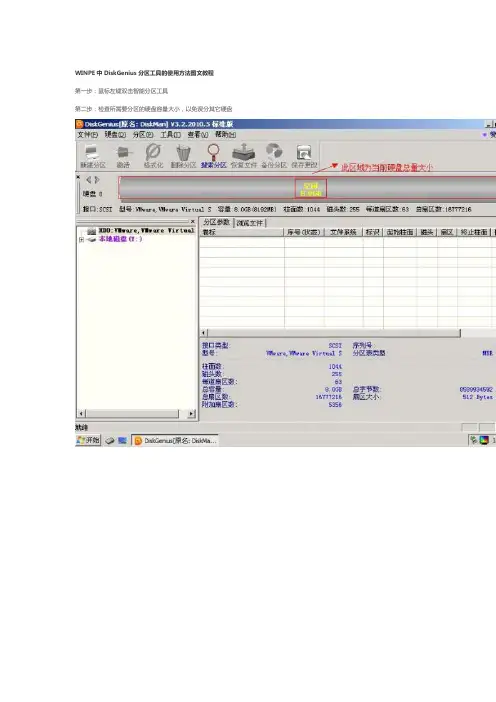The width and height of the screenshot is (496, 702).
Task: Expand the 本地磁盘 tree node plus box
Action: tap(81, 240)
